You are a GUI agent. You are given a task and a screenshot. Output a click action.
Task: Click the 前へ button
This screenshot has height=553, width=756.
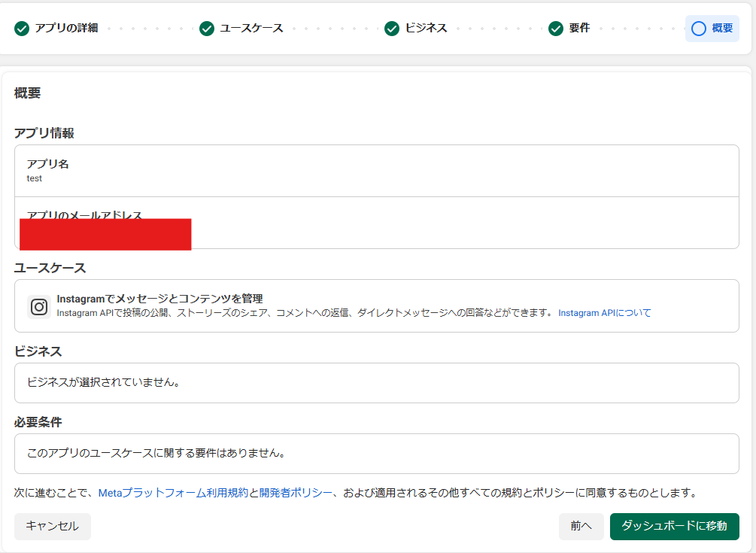pyautogui.click(x=581, y=526)
